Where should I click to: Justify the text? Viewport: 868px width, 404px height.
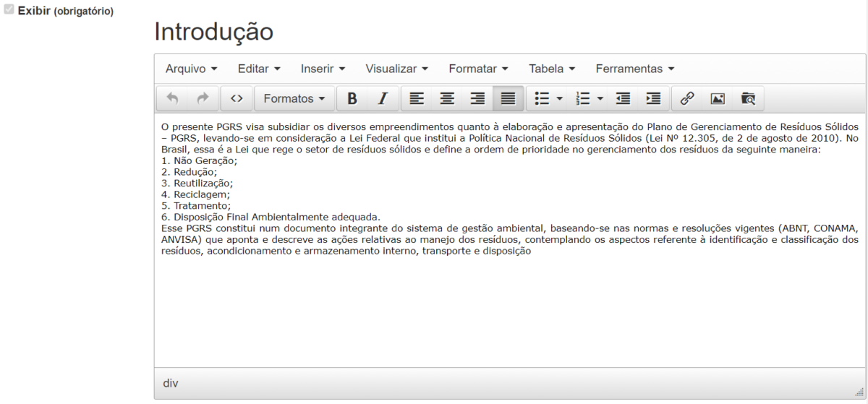pos(508,98)
